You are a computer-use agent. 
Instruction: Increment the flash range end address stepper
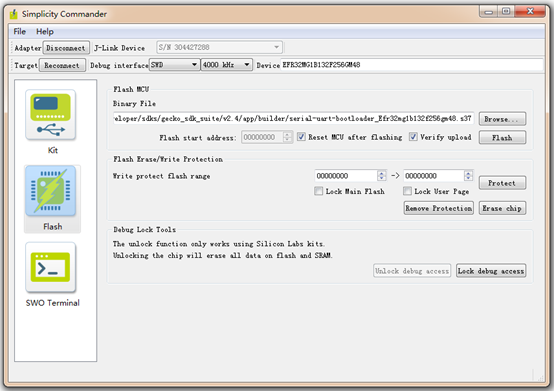(x=468, y=173)
